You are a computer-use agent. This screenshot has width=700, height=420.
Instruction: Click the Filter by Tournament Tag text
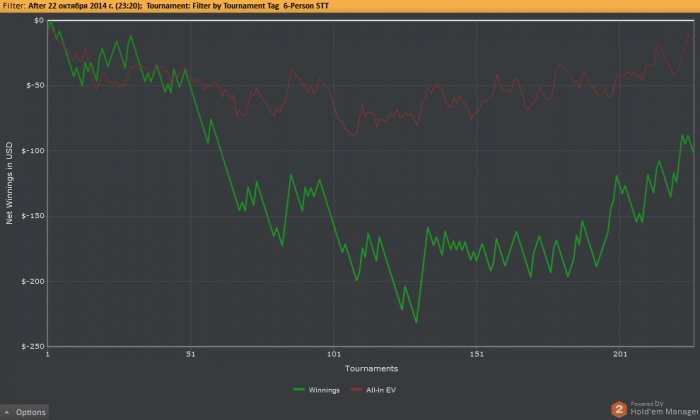(235, 6)
